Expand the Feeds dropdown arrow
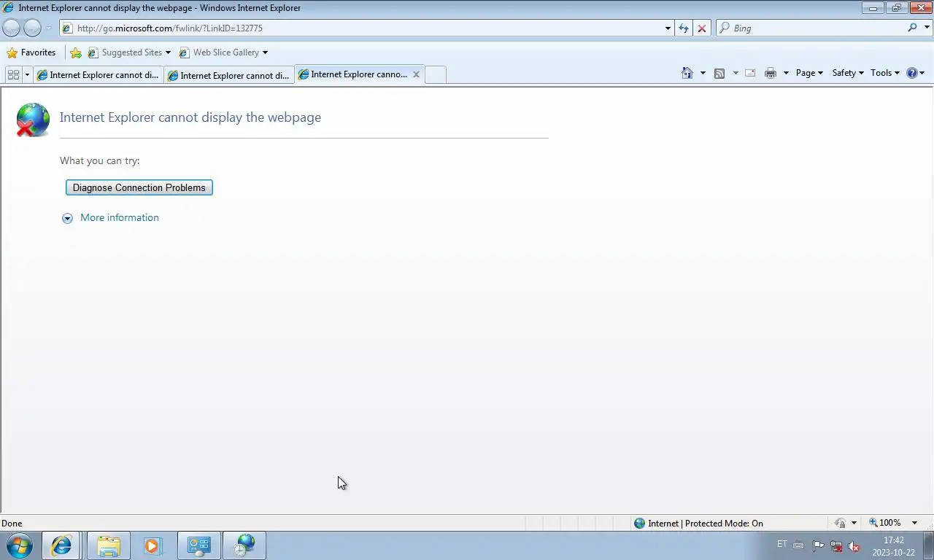This screenshot has height=560, width=934. pyautogui.click(x=735, y=73)
